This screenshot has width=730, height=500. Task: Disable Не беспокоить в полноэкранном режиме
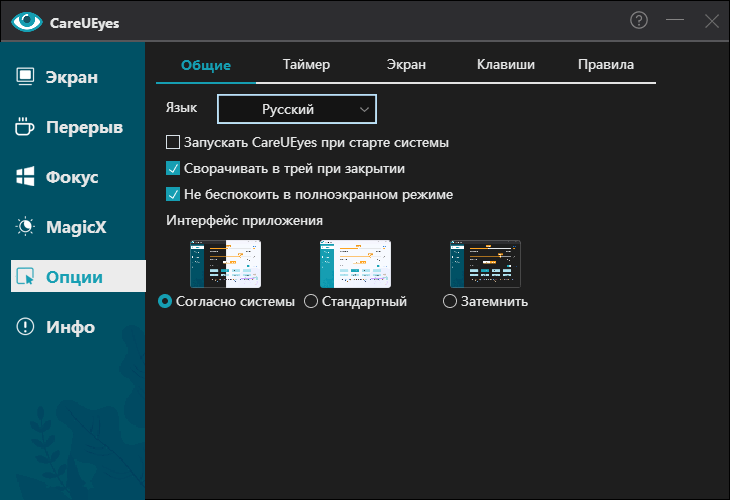[172, 194]
